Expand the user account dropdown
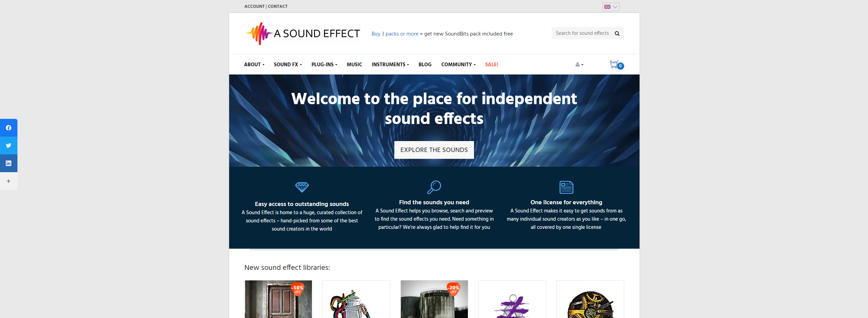The height and width of the screenshot is (318, 868). click(579, 64)
